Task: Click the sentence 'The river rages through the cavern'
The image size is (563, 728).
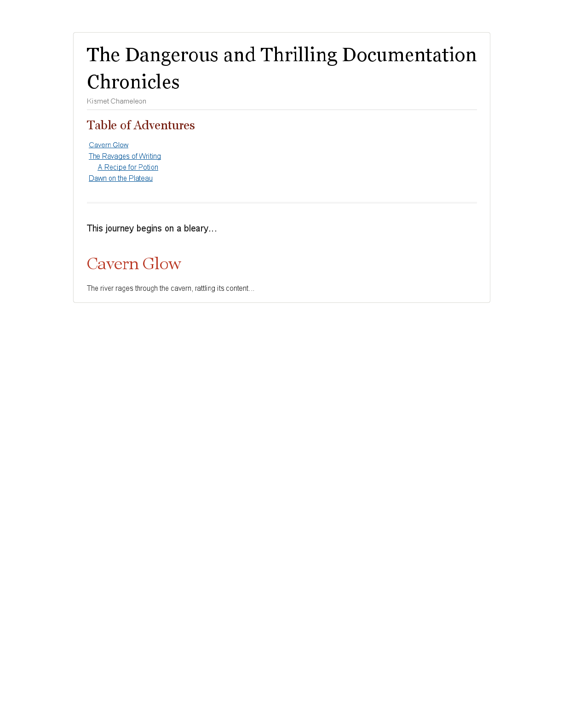Action: [x=171, y=289]
